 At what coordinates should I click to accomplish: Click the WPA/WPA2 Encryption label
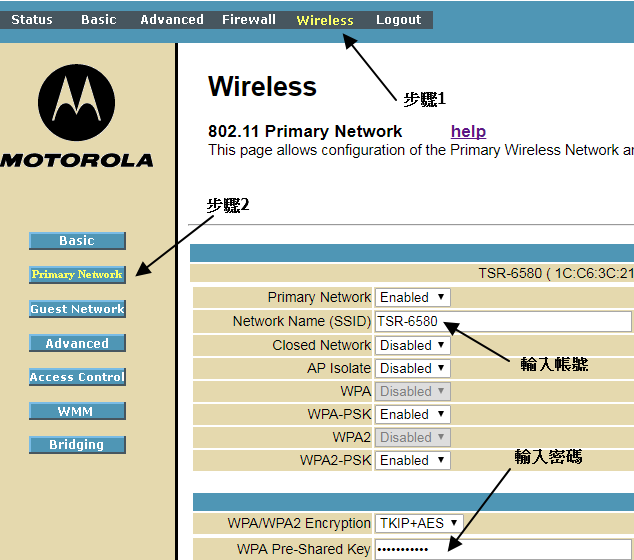tap(299, 523)
